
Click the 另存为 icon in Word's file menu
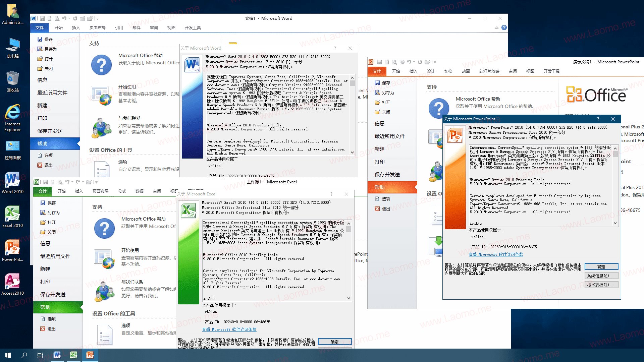pos(40,49)
